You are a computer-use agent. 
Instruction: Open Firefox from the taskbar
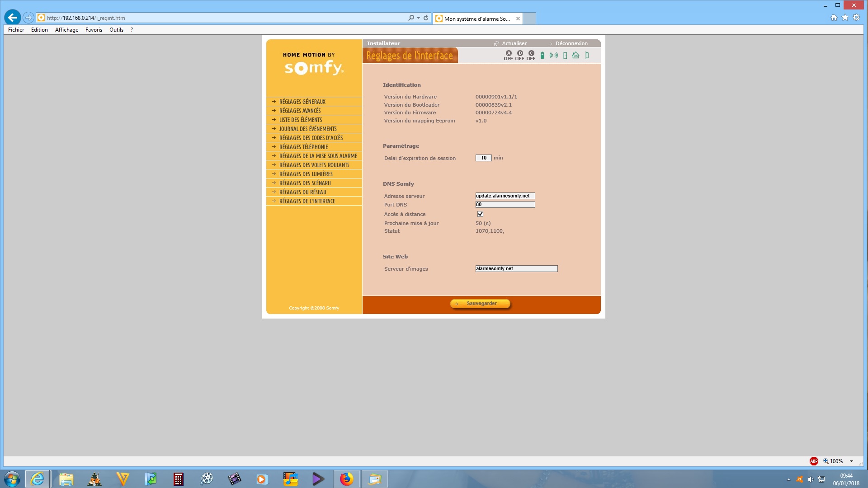coord(347,479)
